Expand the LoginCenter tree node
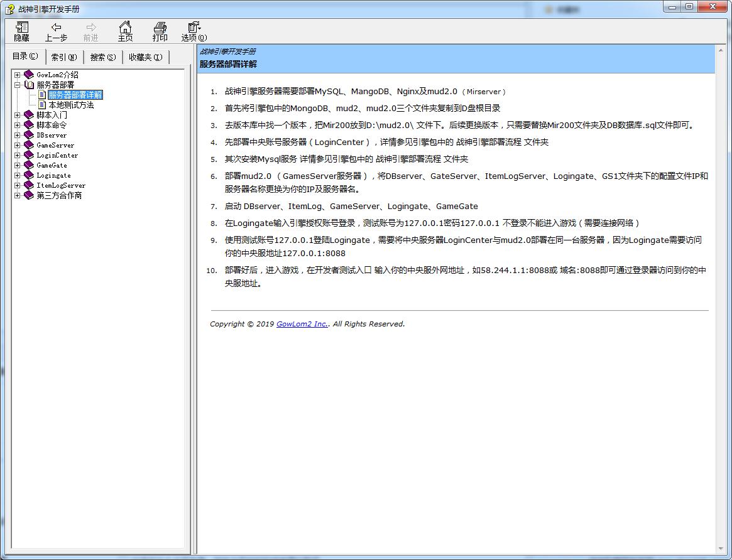The image size is (732, 560). (x=18, y=155)
